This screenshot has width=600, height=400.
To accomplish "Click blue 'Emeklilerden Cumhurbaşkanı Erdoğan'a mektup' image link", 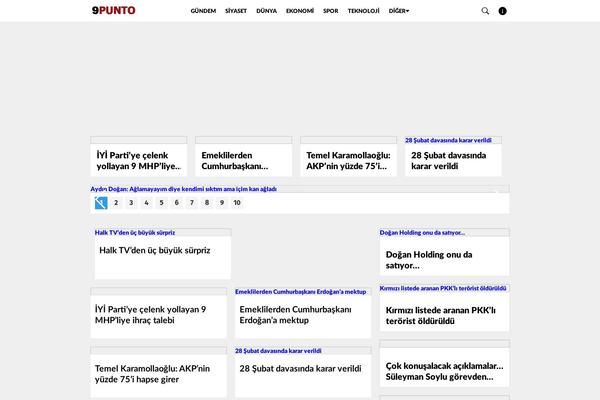I will pyautogui.click(x=300, y=292).
